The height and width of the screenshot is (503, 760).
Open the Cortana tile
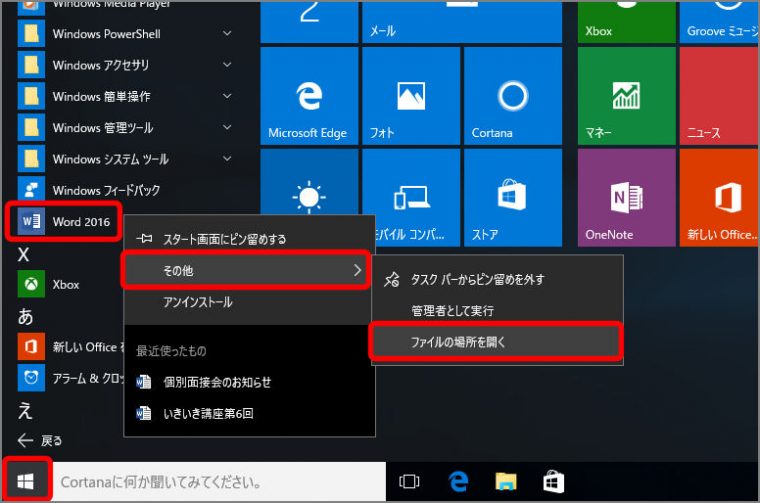pyautogui.click(x=513, y=96)
